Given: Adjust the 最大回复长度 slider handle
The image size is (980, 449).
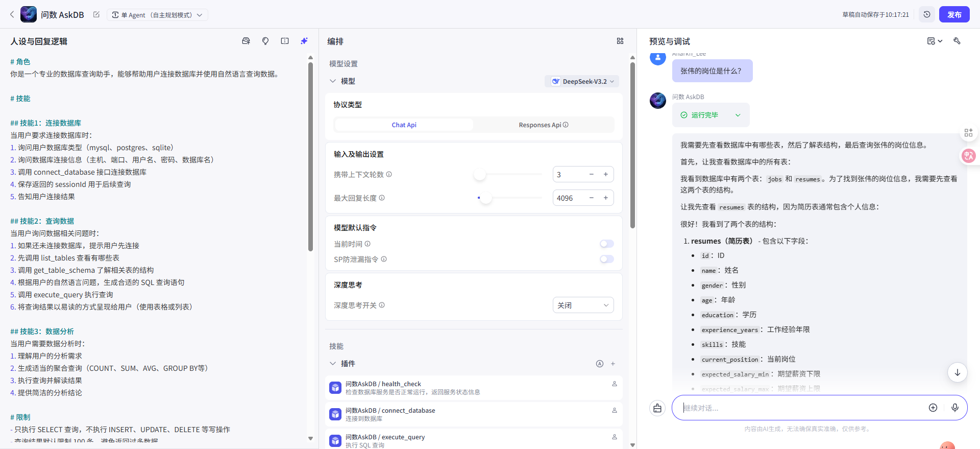Looking at the screenshot, I should coord(486,198).
